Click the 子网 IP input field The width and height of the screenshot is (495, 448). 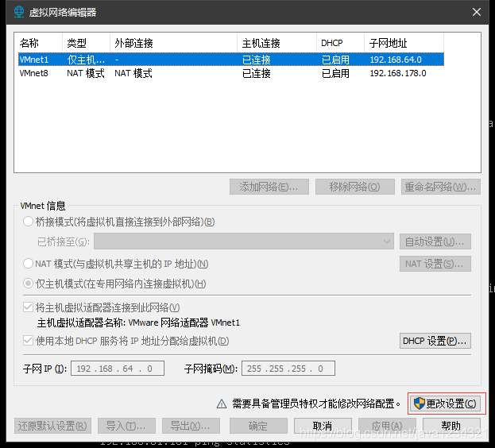coord(118,369)
